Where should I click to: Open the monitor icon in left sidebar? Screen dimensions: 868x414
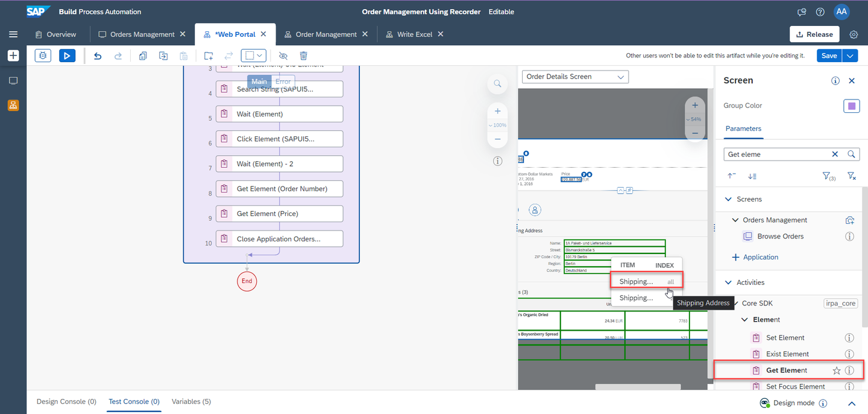point(13,81)
